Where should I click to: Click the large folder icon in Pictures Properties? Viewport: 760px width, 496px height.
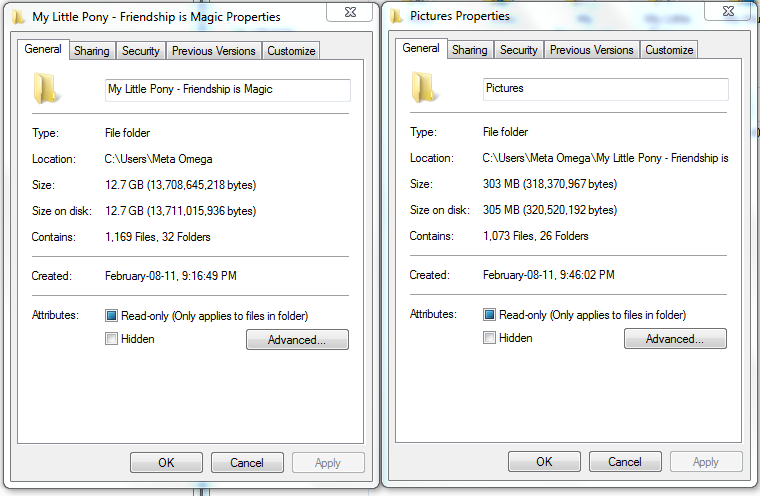[x=425, y=88]
